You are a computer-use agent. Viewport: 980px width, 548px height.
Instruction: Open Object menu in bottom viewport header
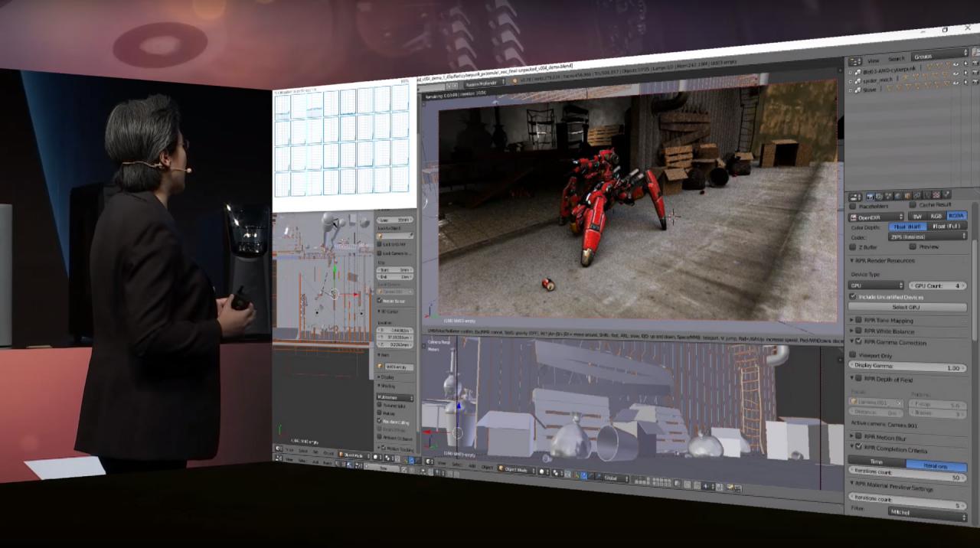click(x=487, y=467)
